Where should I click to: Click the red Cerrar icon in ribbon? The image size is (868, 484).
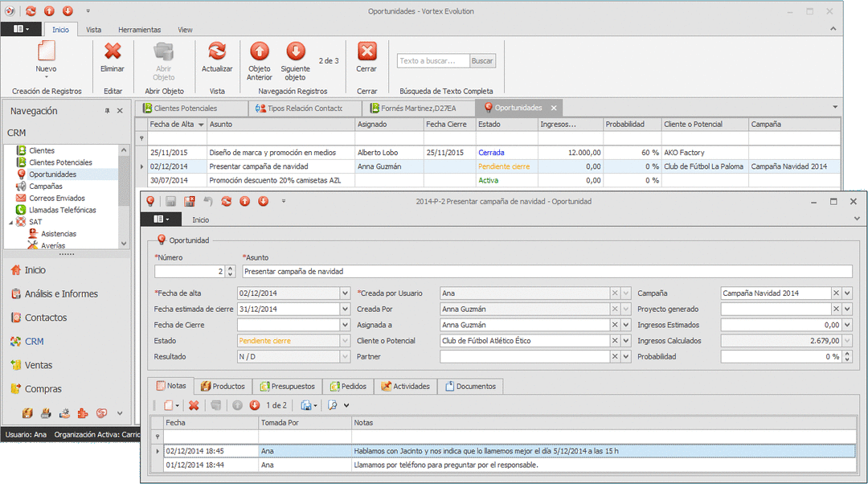(367, 52)
